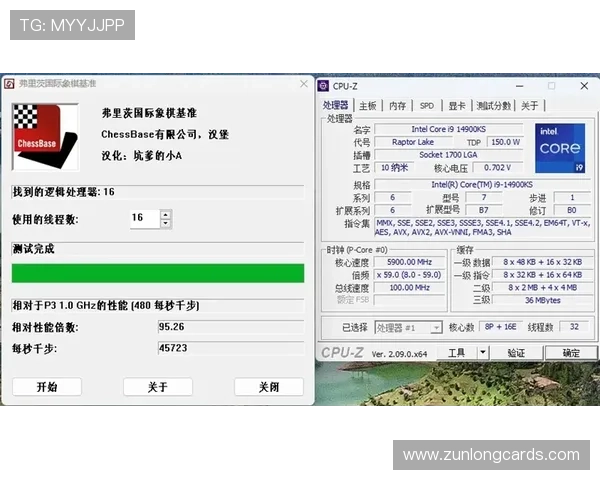
Task: Click the thread count value 32 in CPU-Z
Action: click(574, 327)
